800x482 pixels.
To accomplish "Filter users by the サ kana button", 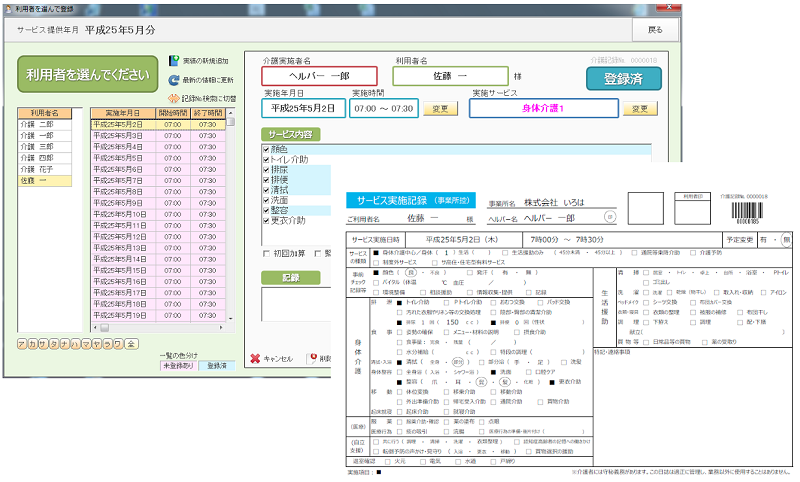I will click(43, 344).
